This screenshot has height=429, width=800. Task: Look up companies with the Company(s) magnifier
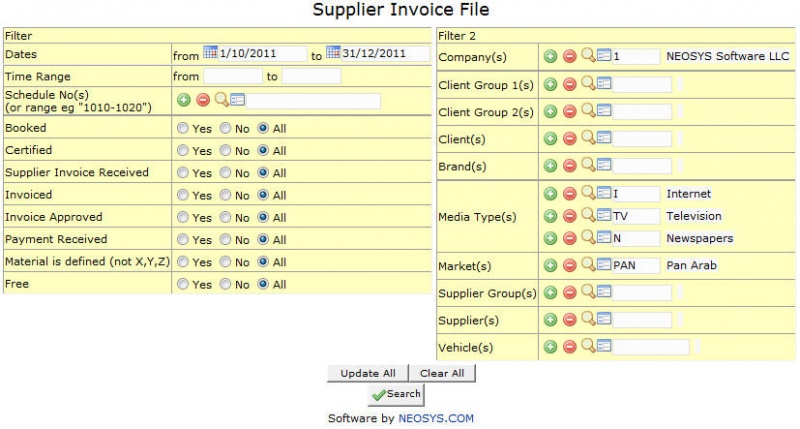pos(588,55)
